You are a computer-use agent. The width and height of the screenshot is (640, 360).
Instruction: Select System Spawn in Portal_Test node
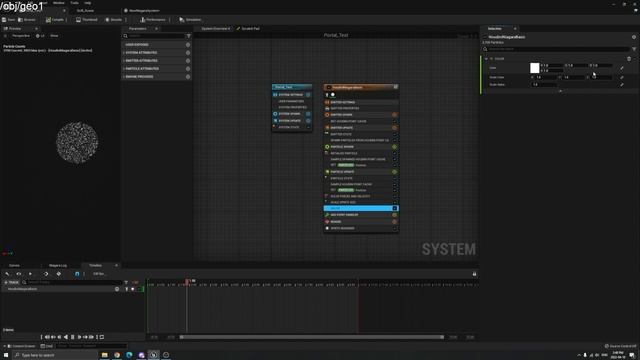pyautogui.click(x=289, y=114)
